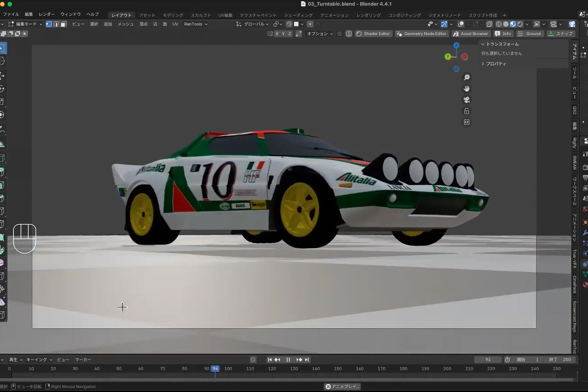
Task: Select rendered viewport shading
Action: (x=520, y=24)
